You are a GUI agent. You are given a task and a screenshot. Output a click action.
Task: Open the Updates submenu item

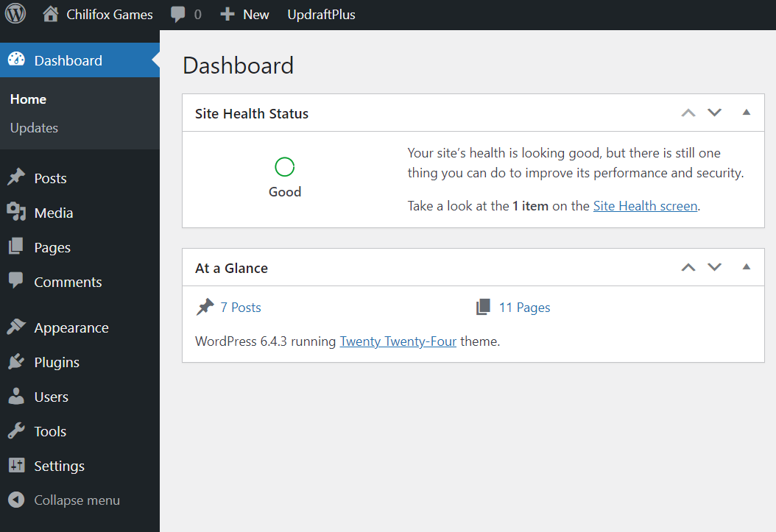click(34, 127)
